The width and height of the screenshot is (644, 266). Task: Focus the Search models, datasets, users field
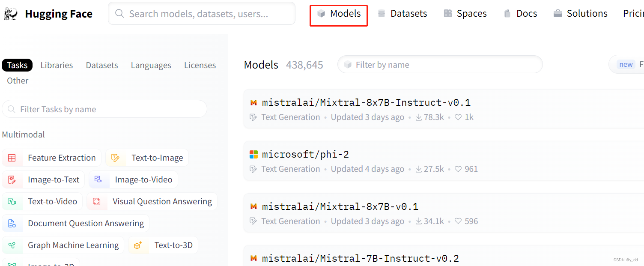tap(202, 14)
